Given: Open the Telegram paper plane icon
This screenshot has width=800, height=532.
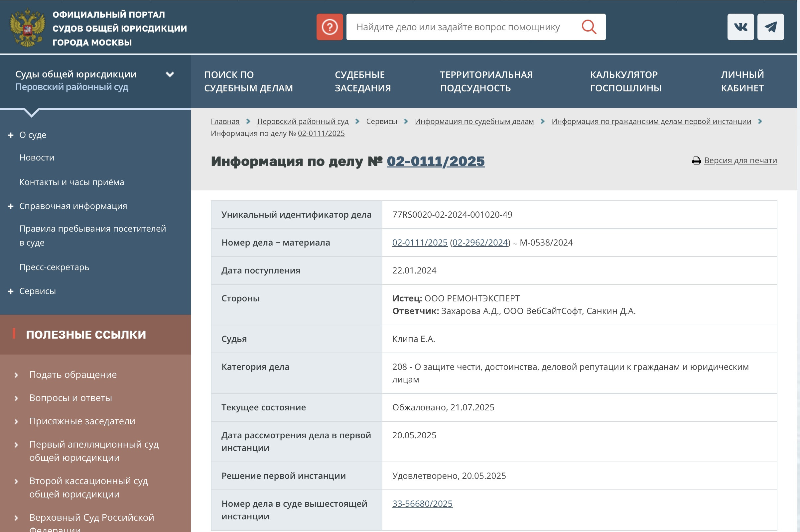Looking at the screenshot, I should pos(770,27).
